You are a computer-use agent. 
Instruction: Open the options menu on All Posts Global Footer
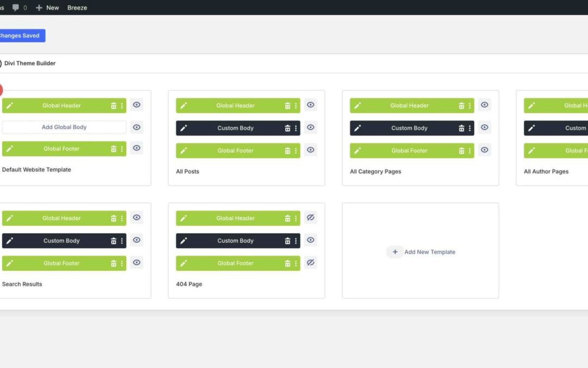click(x=296, y=150)
